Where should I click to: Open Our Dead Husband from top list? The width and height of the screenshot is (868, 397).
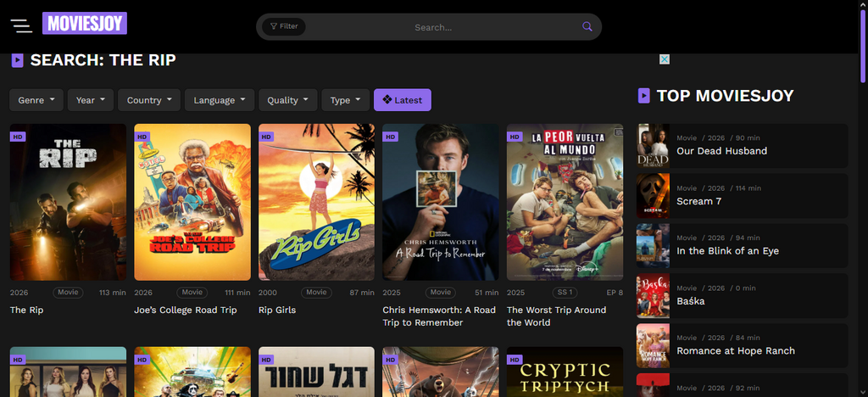721,151
